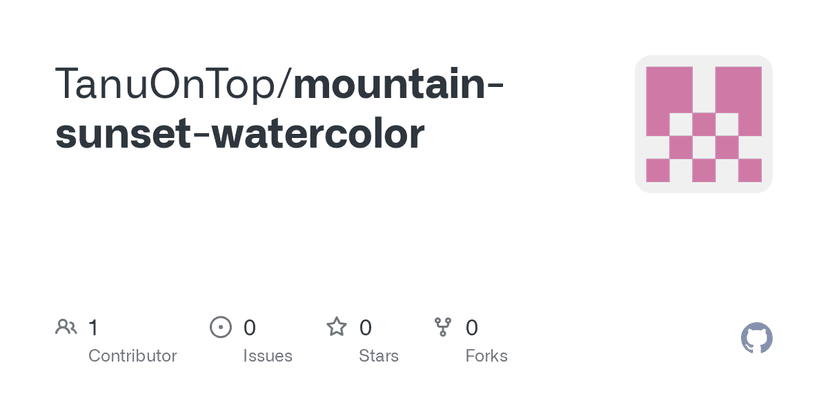Click the GitHub Octocat logo
This screenshot has height=414, width=828.
757,338
